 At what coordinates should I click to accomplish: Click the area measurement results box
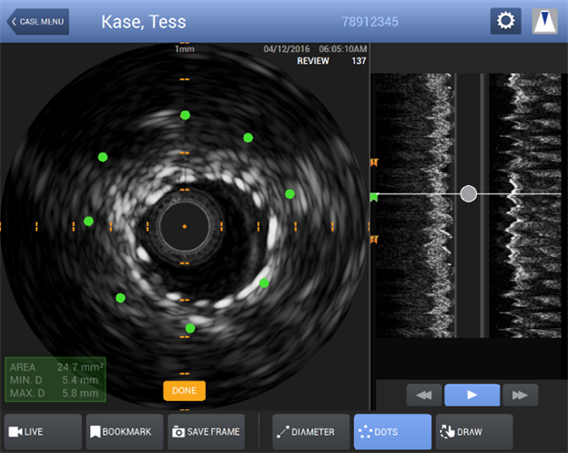click(x=55, y=379)
